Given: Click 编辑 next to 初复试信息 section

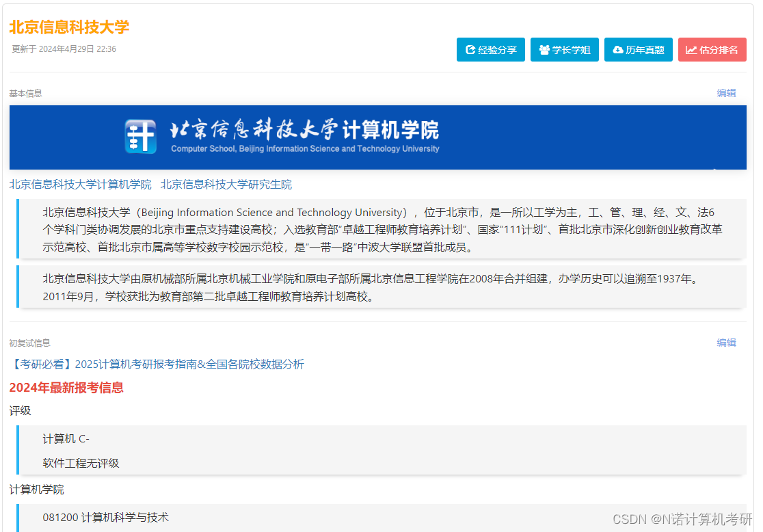Looking at the screenshot, I should pos(727,343).
